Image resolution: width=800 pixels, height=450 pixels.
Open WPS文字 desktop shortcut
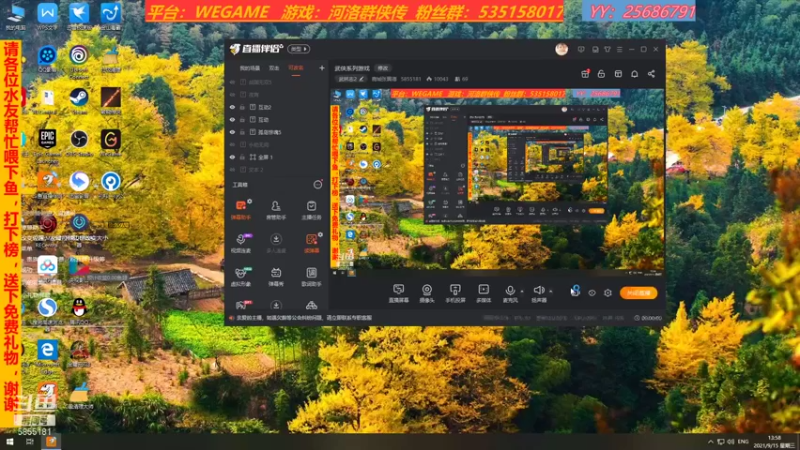tap(47, 16)
